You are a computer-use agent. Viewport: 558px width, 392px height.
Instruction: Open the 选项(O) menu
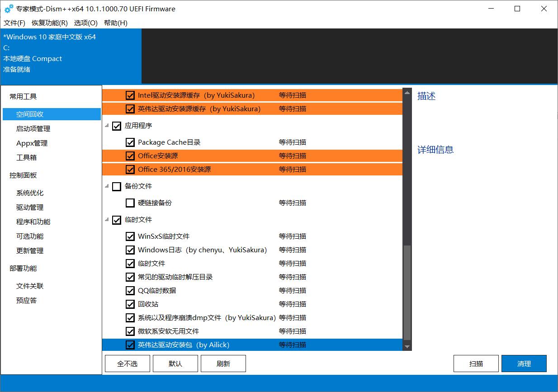coord(85,23)
